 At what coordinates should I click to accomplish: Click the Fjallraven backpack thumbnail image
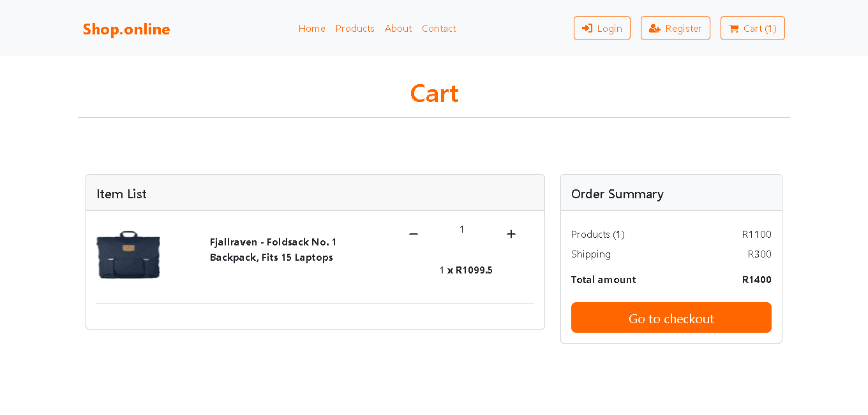click(128, 255)
